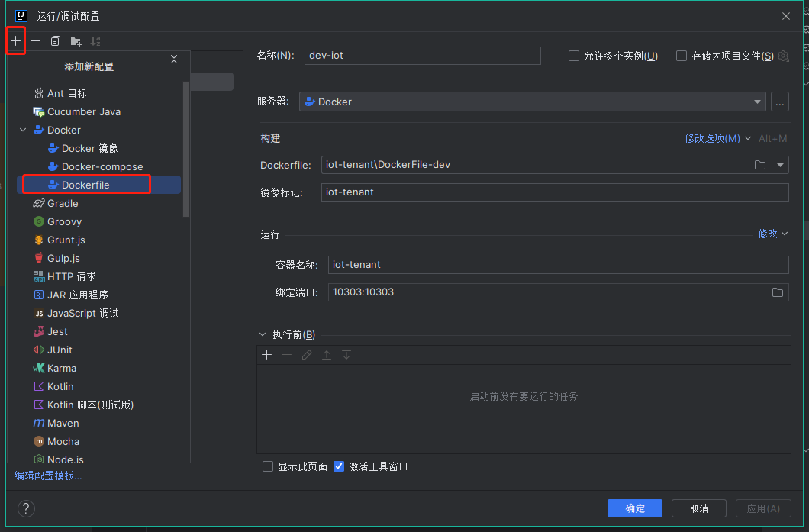The image size is (809, 532).
Task: Open the 服务器 Docker dropdown
Action: tap(756, 102)
